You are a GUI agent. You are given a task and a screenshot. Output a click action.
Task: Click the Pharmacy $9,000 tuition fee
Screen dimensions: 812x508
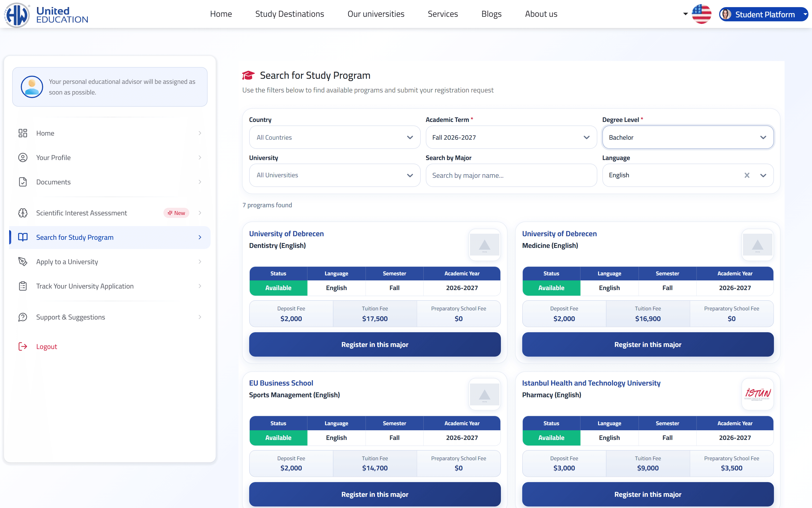tap(648, 468)
